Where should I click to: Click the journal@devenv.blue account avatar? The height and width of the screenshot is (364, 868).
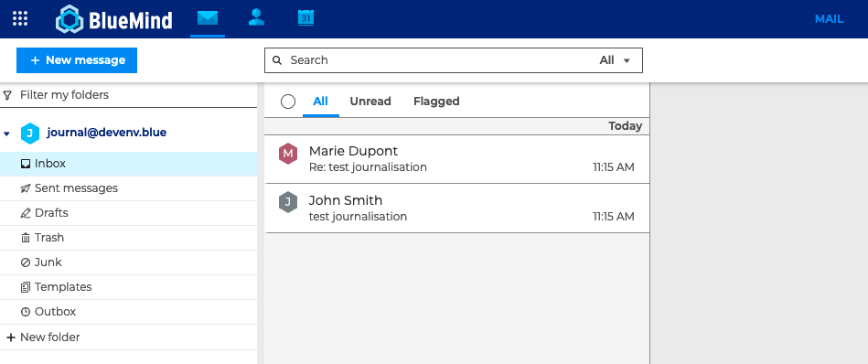coord(30,134)
